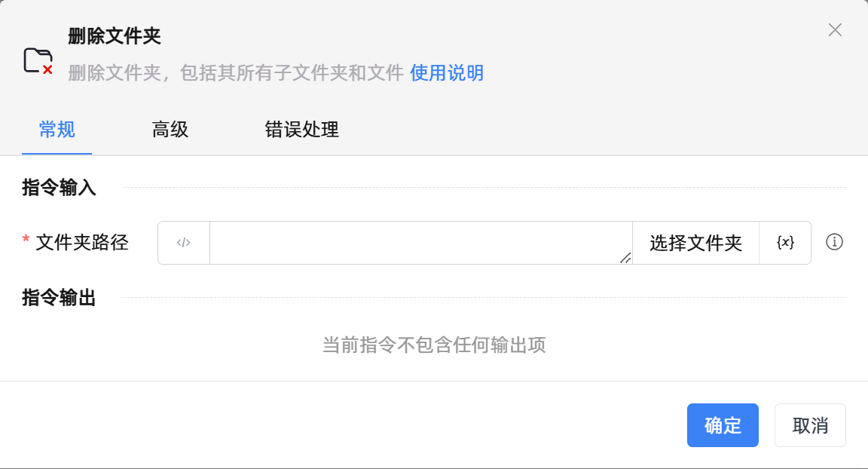Open the 使用说明 help link

[x=447, y=73]
